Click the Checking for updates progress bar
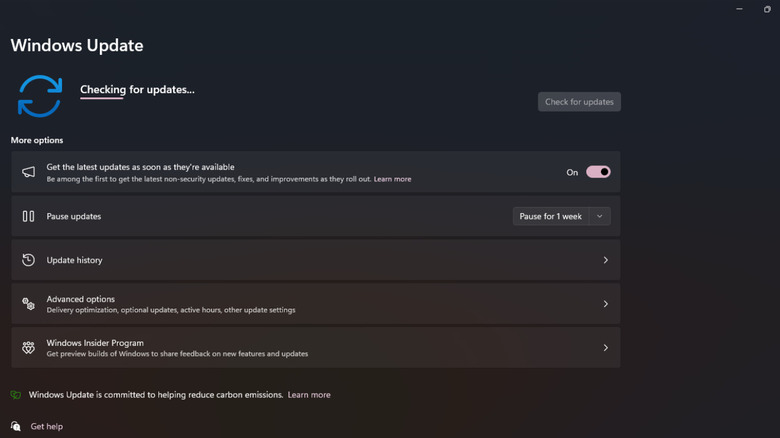Viewport: 780px width, 438px height. click(x=102, y=98)
